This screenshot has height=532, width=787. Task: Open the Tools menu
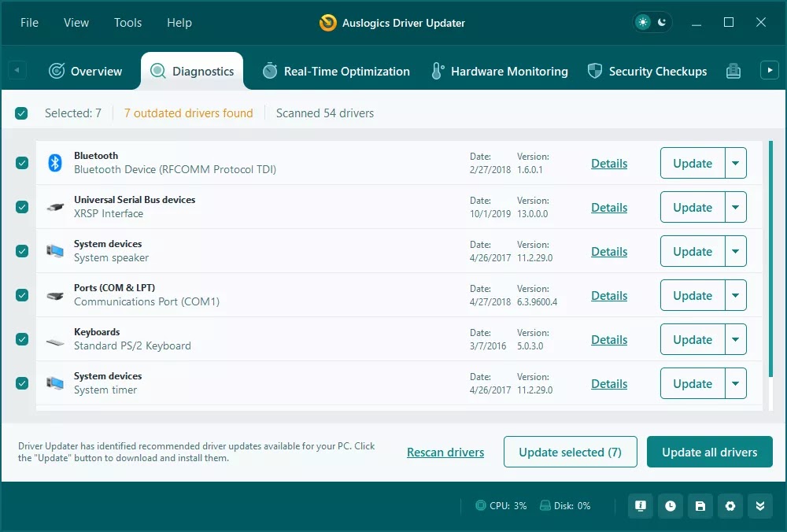pyautogui.click(x=127, y=23)
